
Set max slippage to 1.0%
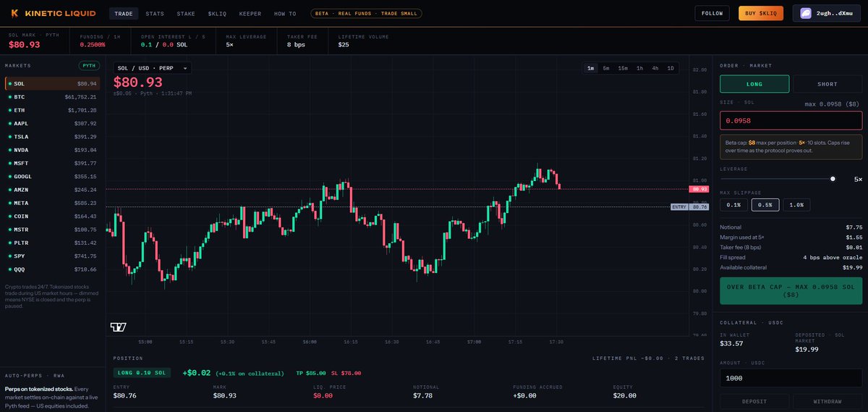click(796, 205)
